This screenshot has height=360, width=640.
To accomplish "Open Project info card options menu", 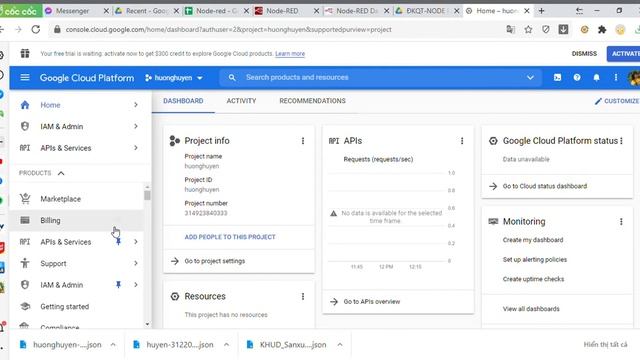I will pyautogui.click(x=303, y=141).
